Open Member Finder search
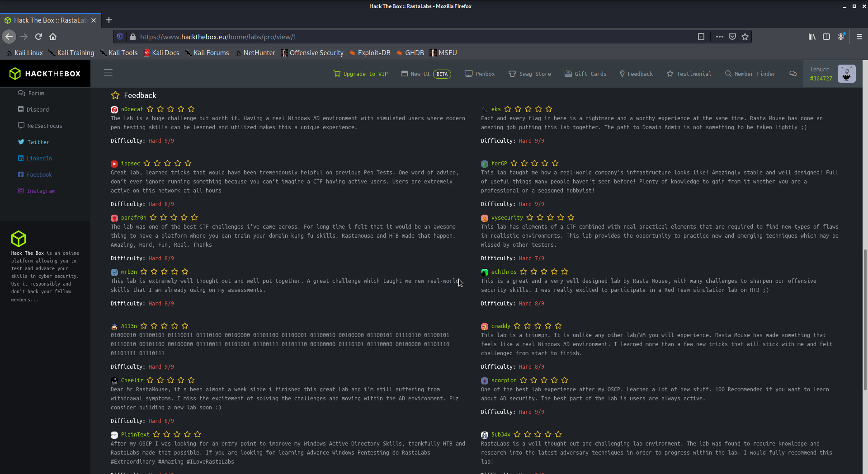 [750, 74]
